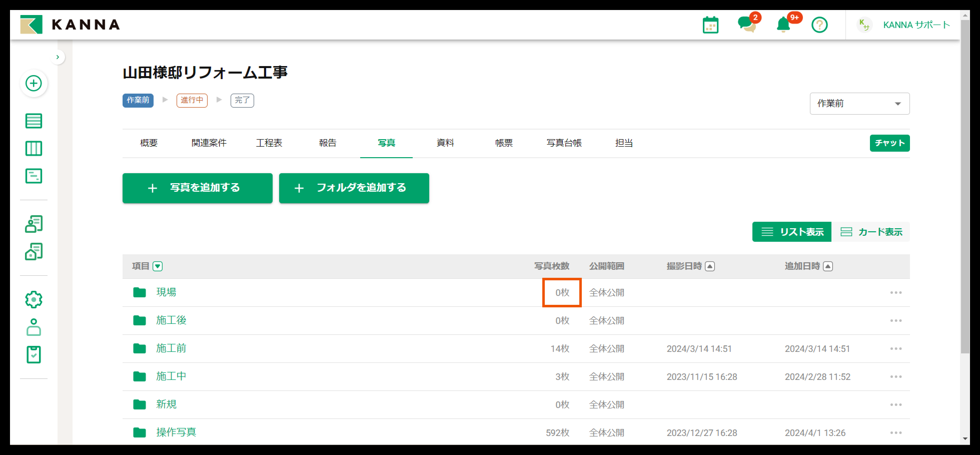This screenshot has width=980, height=455.
Task: Switch to the 工程表 tab
Action: pyautogui.click(x=269, y=143)
